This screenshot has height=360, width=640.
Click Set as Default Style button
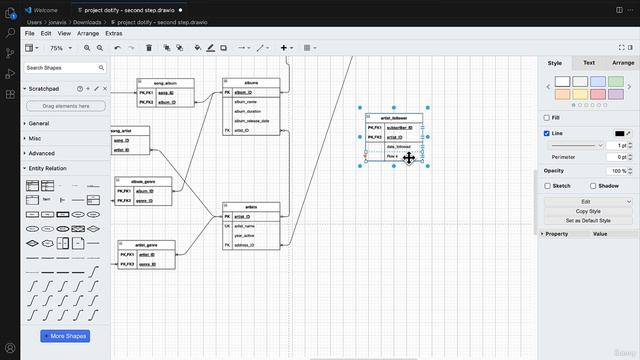[588, 221]
